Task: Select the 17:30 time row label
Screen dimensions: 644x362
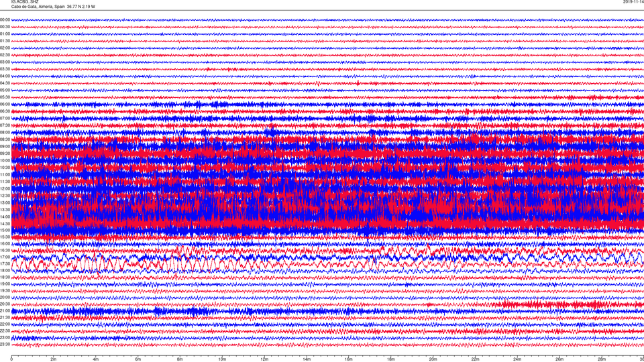Action: click(5, 264)
